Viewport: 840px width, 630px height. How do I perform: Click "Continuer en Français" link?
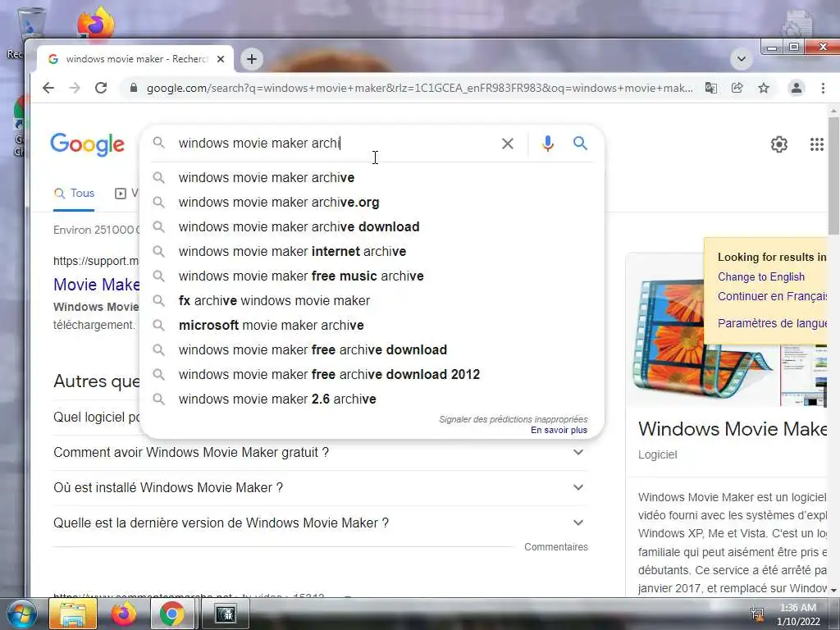click(772, 296)
